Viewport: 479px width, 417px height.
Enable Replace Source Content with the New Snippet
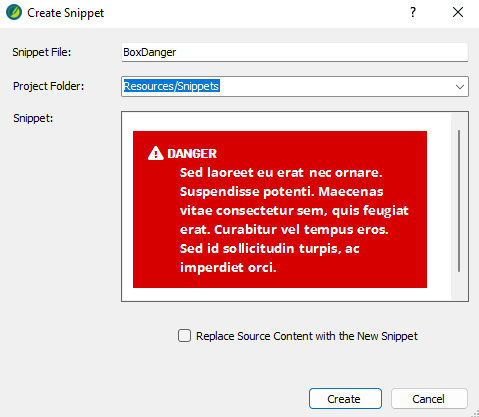click(x=184, y=336)
